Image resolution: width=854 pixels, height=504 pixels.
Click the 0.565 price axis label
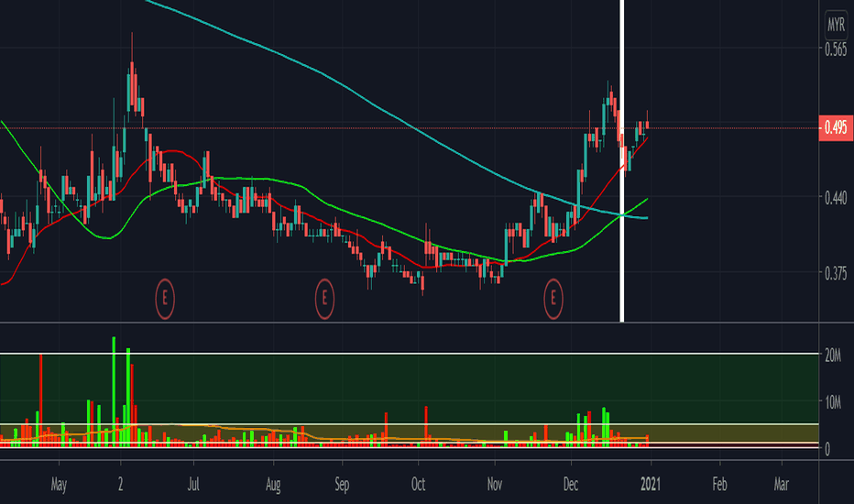836,49
